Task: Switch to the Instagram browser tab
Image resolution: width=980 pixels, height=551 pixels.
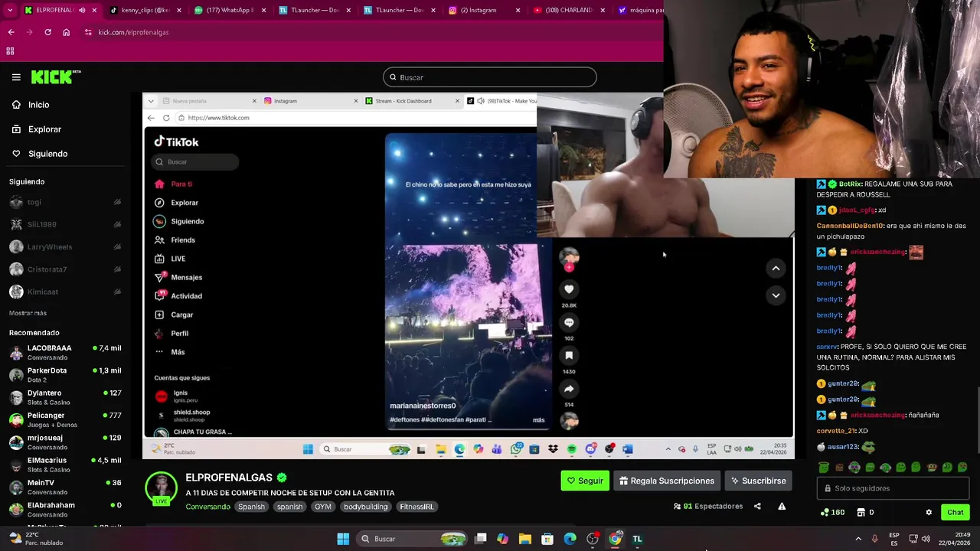Action: pyautogui.click(x=482, y=10)
